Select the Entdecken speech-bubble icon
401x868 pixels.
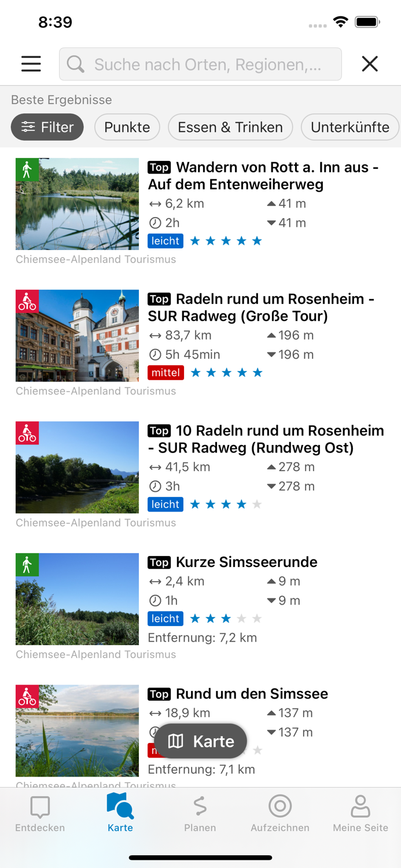[x=39, y=806]
